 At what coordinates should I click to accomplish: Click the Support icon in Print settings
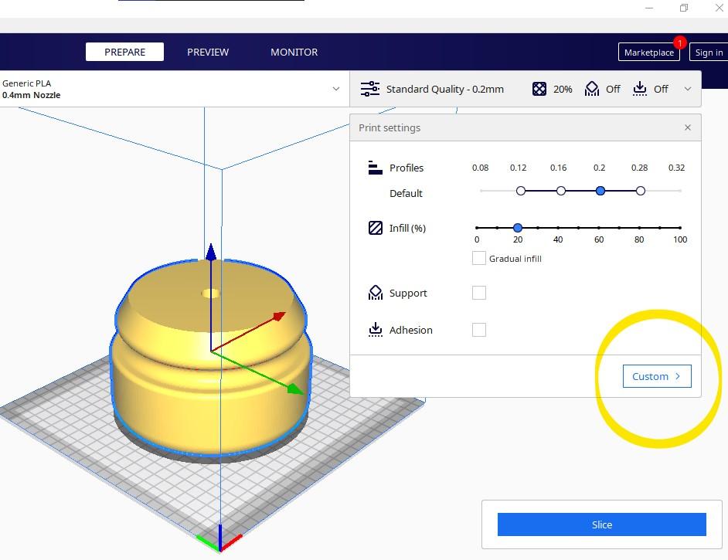click(375, 293)
